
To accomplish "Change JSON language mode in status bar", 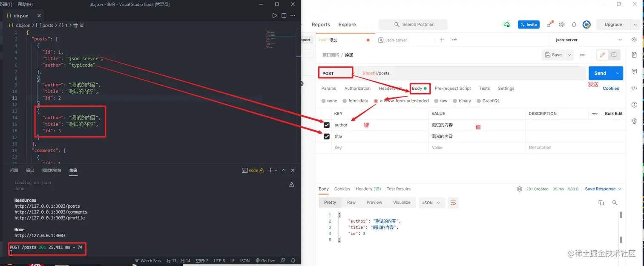I will [245, 260].
